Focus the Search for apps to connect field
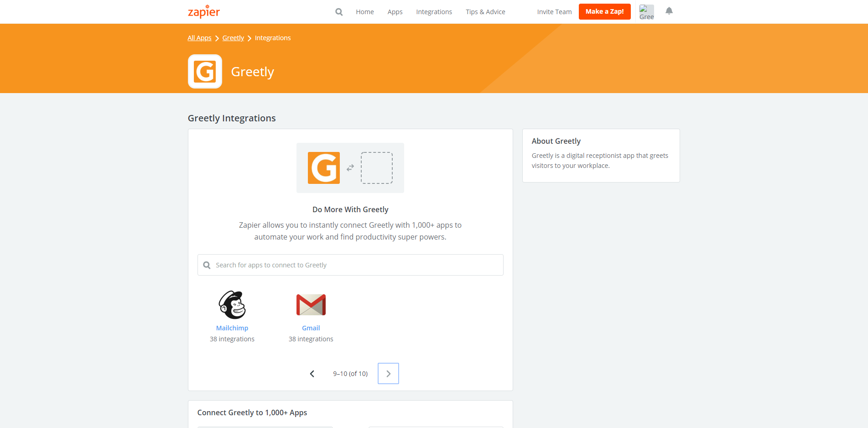Screen dimensions: 868x428 point(350,265)
